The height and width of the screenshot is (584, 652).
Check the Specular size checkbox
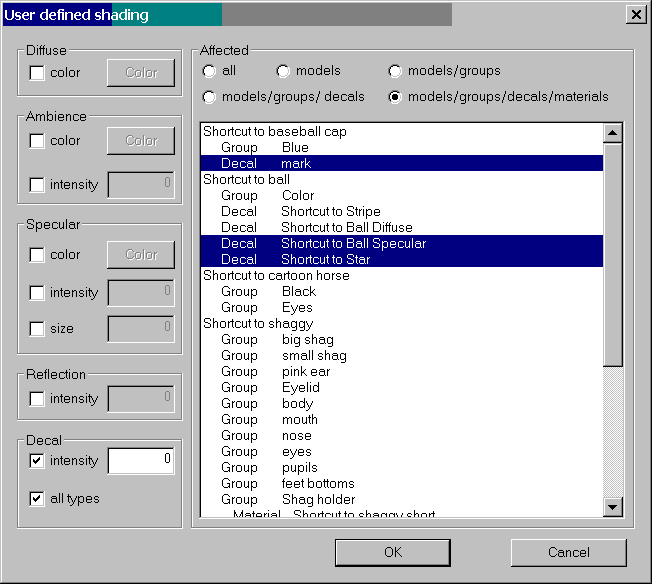37,329
